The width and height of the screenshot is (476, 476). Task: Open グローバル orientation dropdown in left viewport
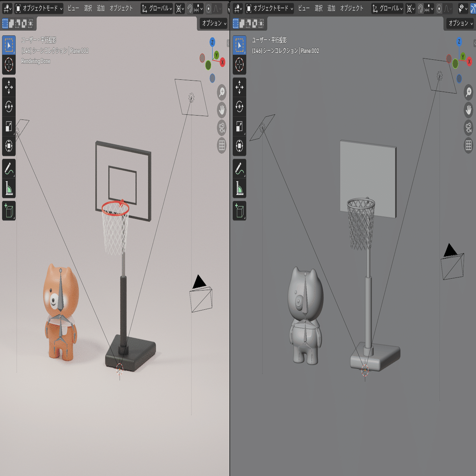[156, 8]
